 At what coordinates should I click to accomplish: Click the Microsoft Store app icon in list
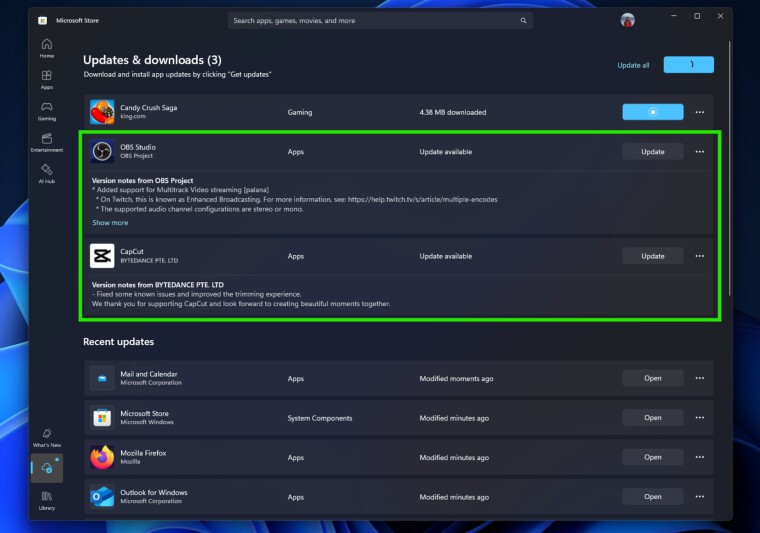[x=102, y=418]
